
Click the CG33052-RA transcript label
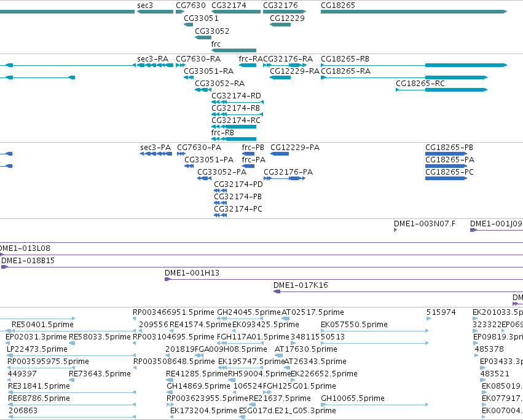coord(220,84)
